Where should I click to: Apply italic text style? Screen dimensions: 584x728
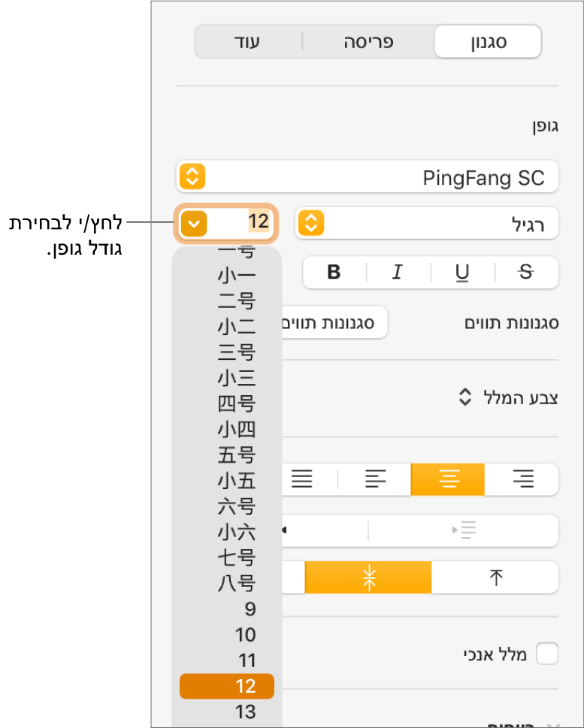397,273
